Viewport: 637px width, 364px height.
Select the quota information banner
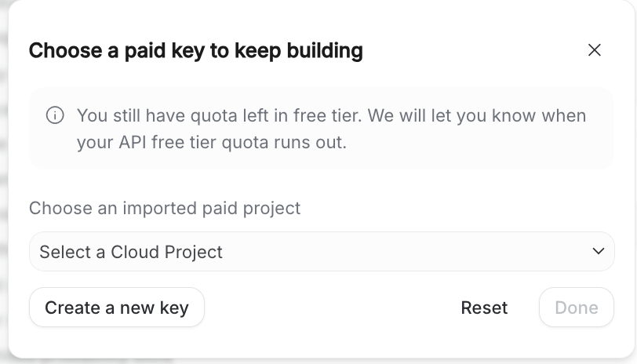322,129
